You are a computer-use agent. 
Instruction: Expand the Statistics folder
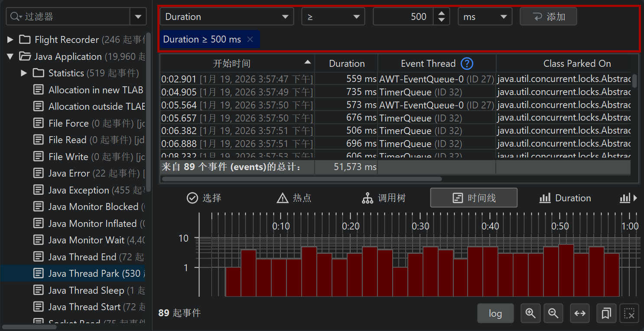pos(24,73)
